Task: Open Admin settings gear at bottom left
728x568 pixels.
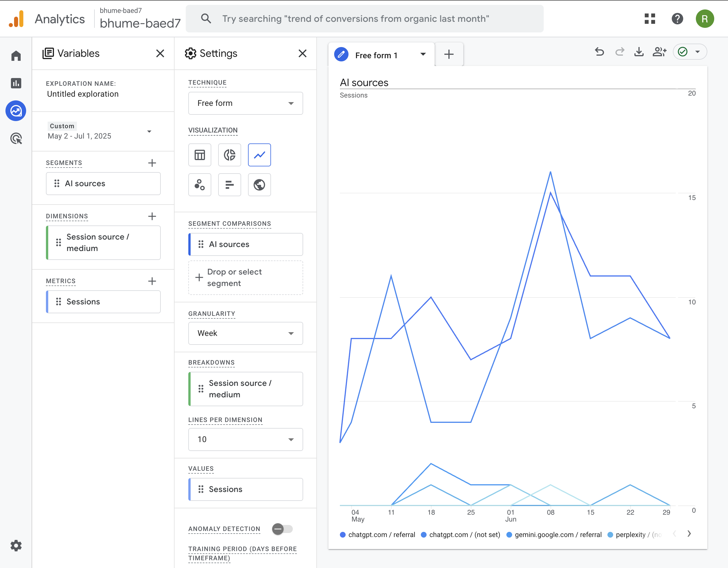Action: click(x=16, y=545)
